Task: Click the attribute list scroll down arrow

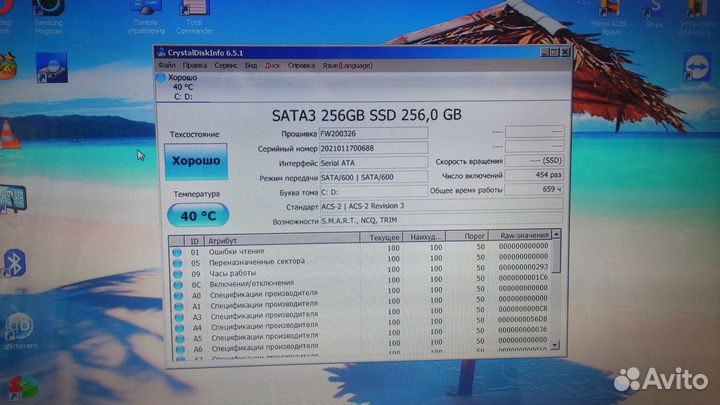Action: (556, 344)
